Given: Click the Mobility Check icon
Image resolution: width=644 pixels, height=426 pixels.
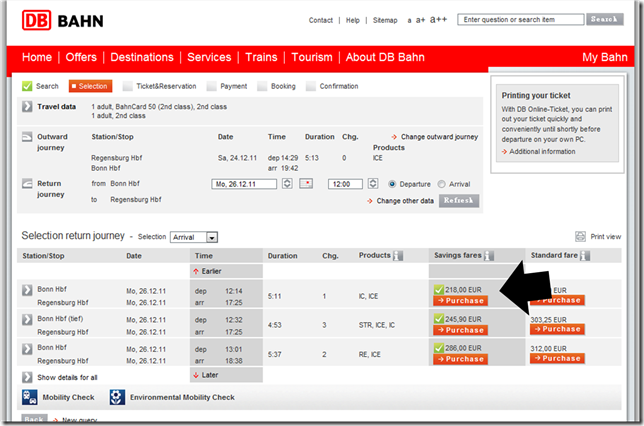Looking at the screenshot, I should click(30, 397).
